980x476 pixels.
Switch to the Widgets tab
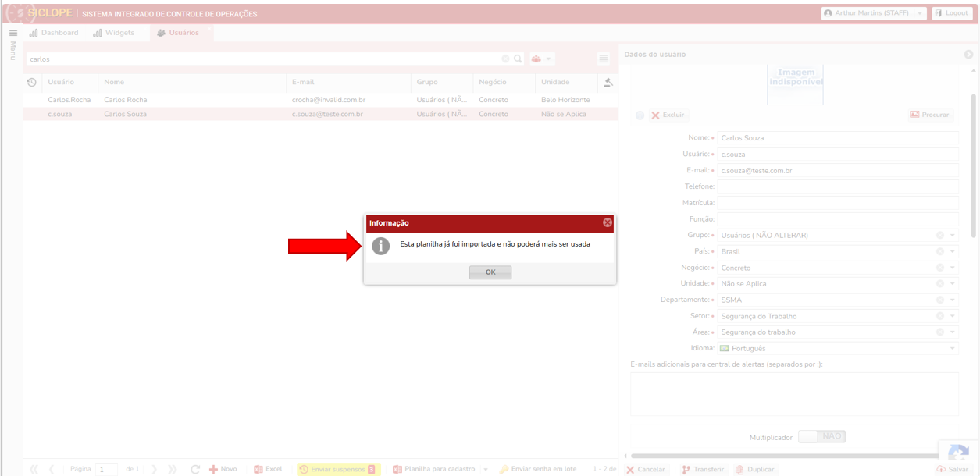click(x=114, y=33)
